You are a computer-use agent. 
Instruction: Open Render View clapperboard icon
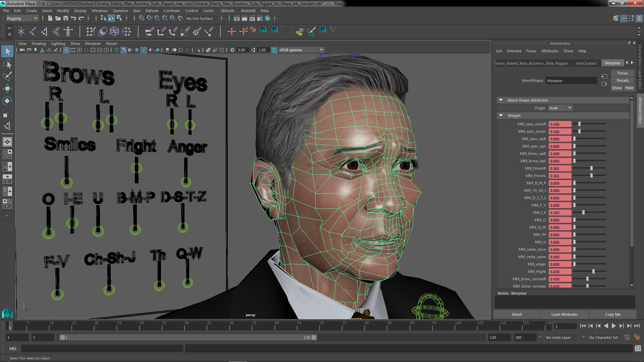[237, 18]
